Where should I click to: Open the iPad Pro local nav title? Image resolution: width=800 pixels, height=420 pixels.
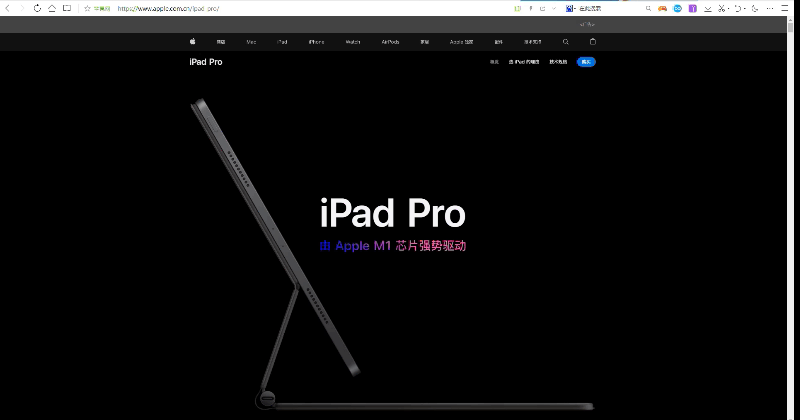coord(206,62)
